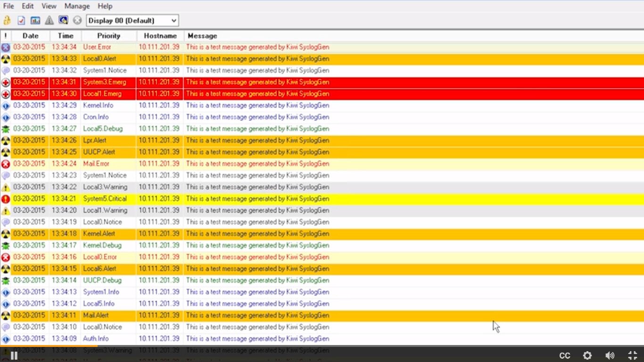Open video settings via the gear icon
Screen dimensions: 644x362
[x=587, y=355]
